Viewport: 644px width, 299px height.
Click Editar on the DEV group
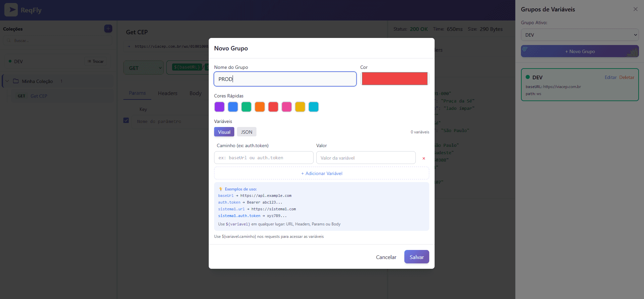610,77
